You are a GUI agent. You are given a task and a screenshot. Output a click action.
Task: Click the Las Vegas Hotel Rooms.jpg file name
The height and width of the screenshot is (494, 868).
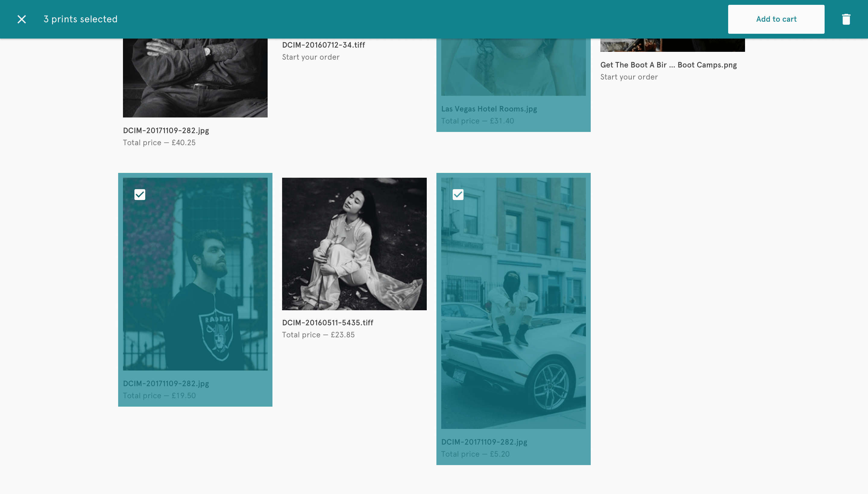pos(489,109)
